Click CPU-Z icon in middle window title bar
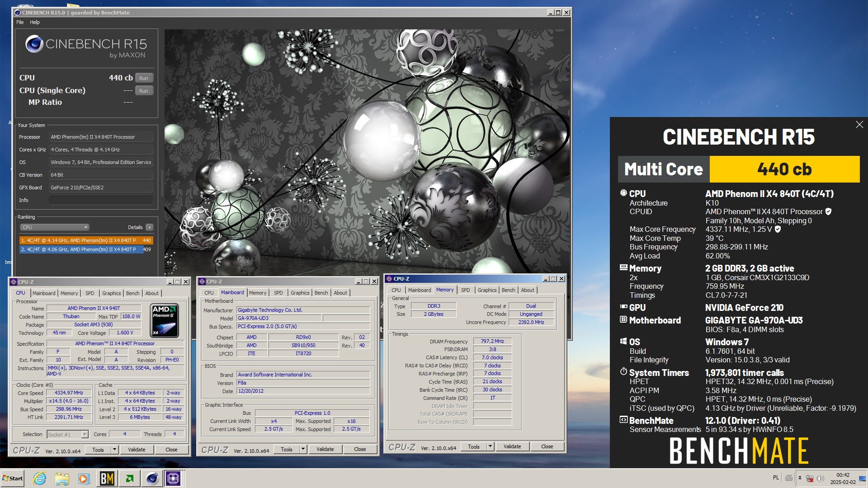This screenshot has height=488, width=868. [x=202, y=282]
